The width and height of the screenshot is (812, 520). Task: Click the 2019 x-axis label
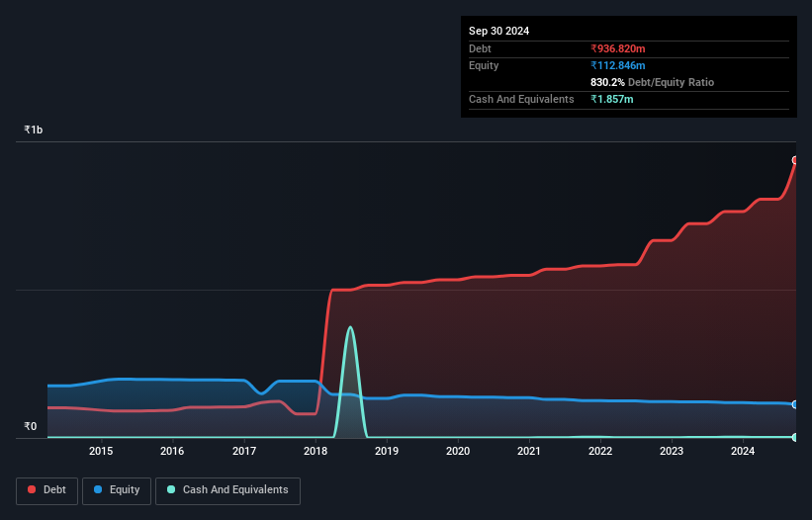pyautogui.click(x=387, y=451)
